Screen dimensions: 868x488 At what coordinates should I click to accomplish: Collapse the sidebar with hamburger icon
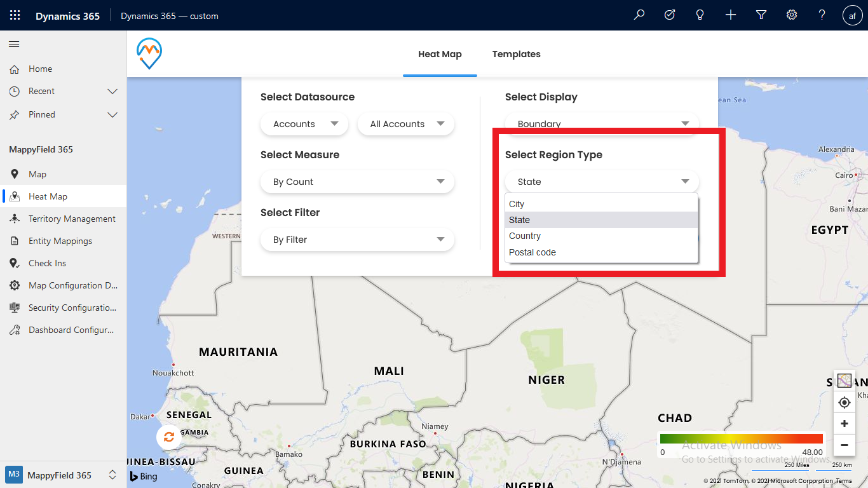click(14, 44)
